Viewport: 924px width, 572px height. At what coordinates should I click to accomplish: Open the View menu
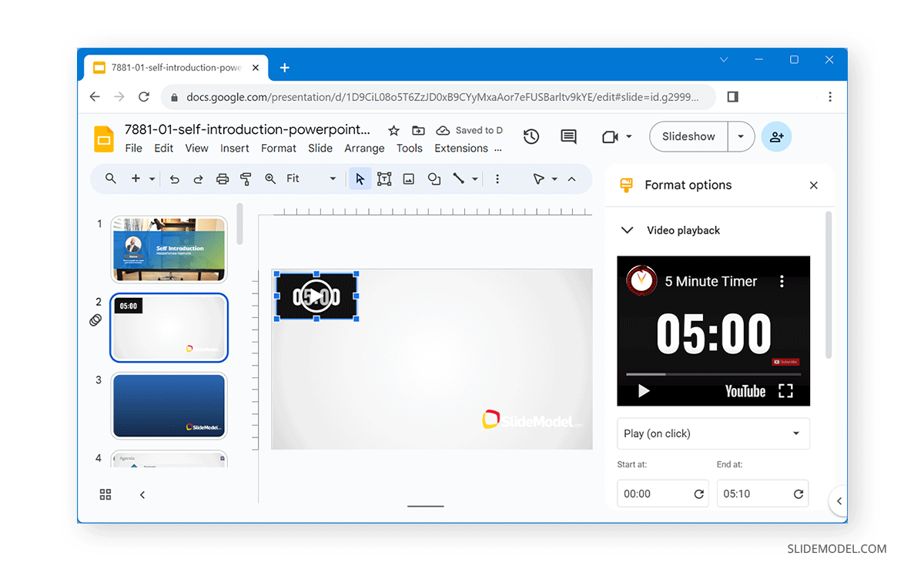pos(196,149)
